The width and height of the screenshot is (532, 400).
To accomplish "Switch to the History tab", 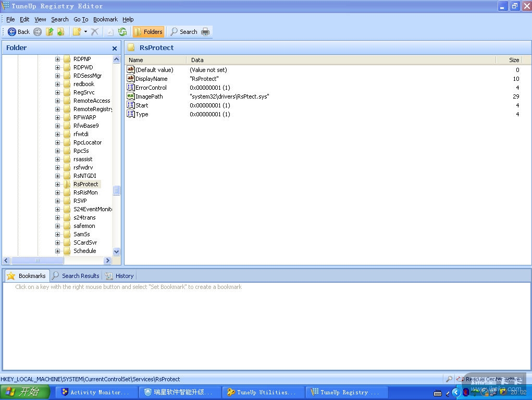I will click(x=119, y=276).
